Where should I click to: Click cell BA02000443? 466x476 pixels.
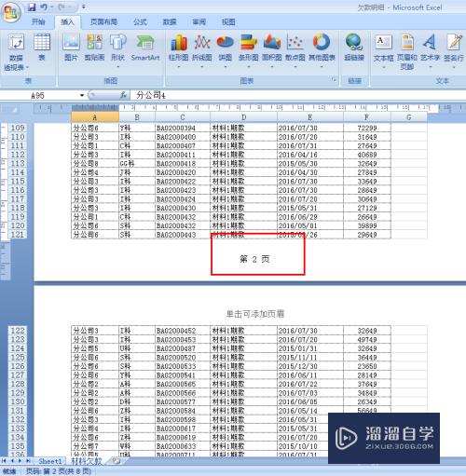[x=183, y=235]
